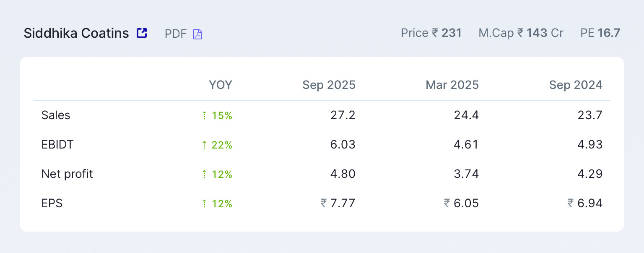Click the EBIDT row label

pos(57,145)
